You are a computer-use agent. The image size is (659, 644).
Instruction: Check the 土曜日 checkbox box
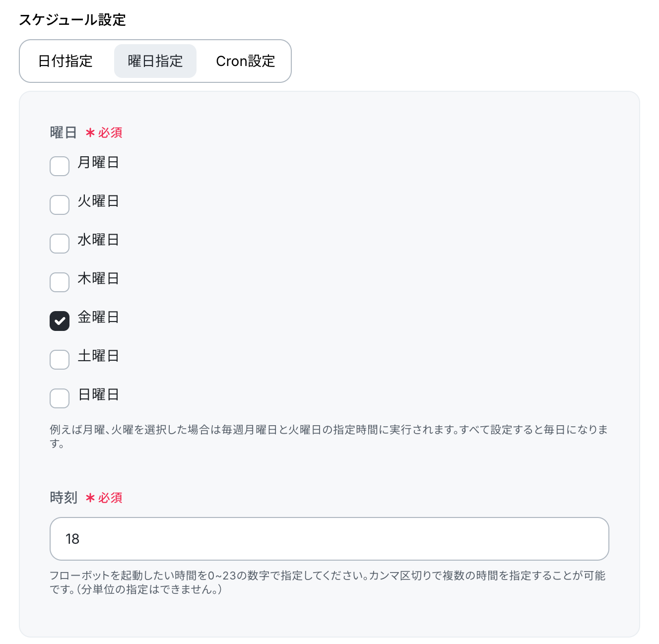tap(60, 360)
